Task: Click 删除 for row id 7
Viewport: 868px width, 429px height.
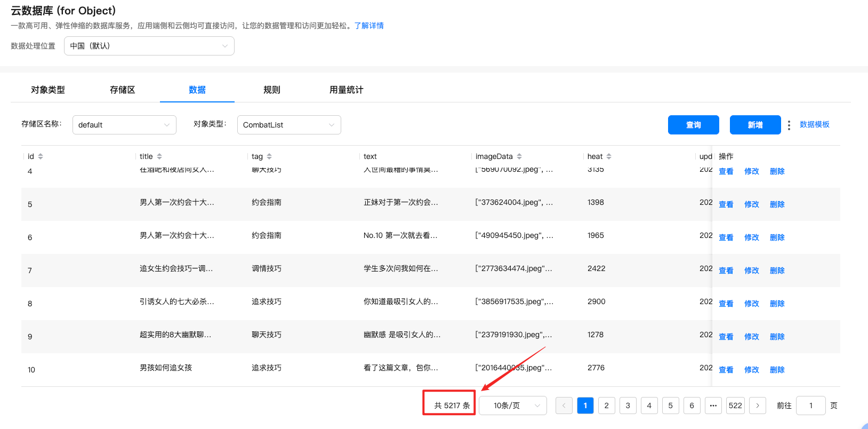Action: (x=777, y=271)
